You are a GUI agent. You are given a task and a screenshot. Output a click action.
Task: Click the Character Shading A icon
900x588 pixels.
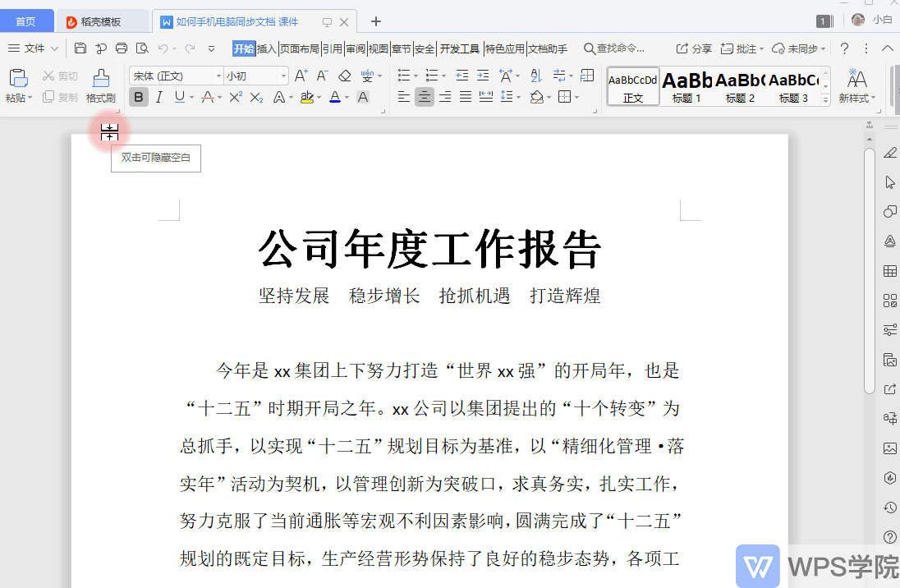pos(363,98)
